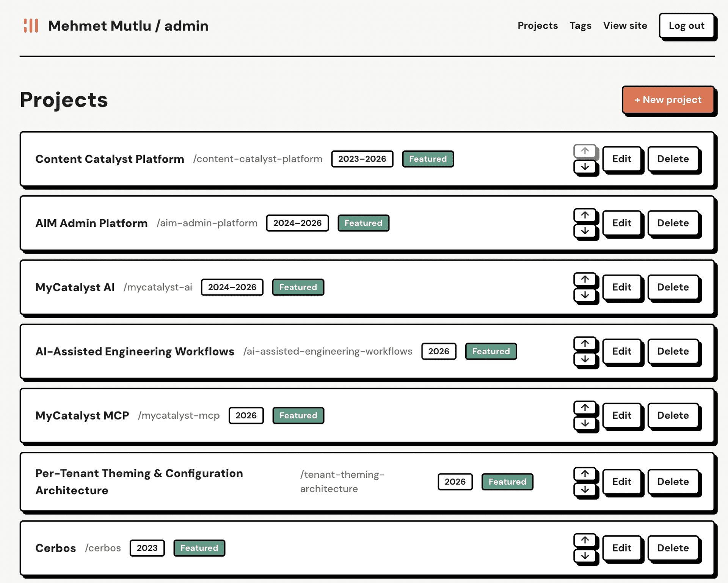Delete the Cerbos project
This screenshot has height=583, width=728.
[673, 548]
